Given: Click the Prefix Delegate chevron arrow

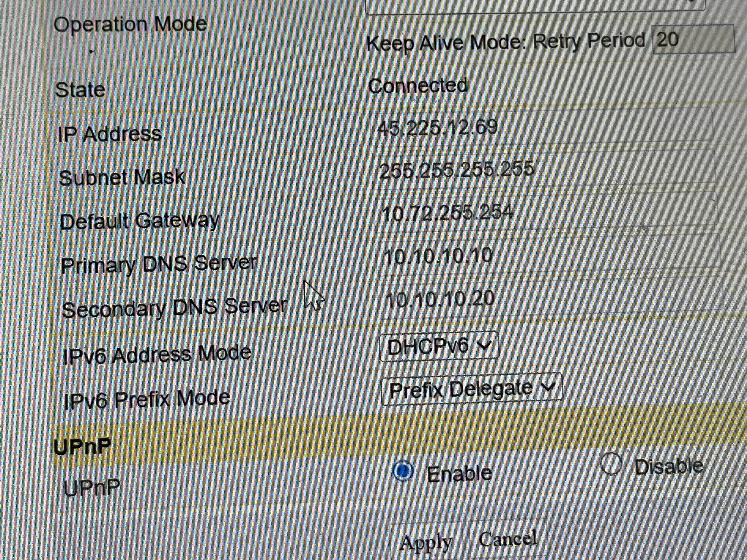Looking at the screenshot, I should coord(548,387).
